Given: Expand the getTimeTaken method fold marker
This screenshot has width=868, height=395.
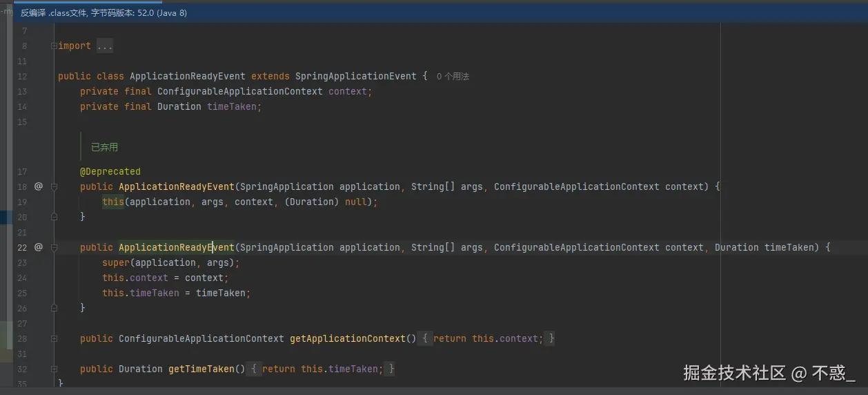Looking at the screenshot, I should (x=54, y=369).
